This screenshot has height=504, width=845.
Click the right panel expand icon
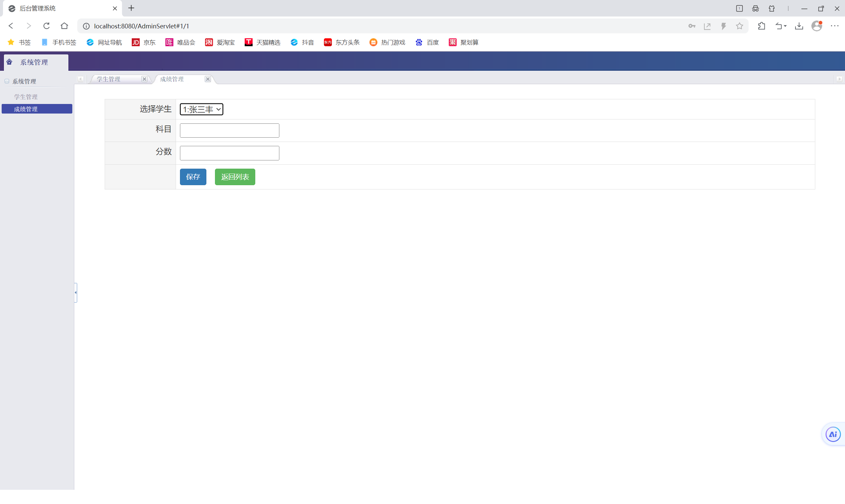[840, 79]
